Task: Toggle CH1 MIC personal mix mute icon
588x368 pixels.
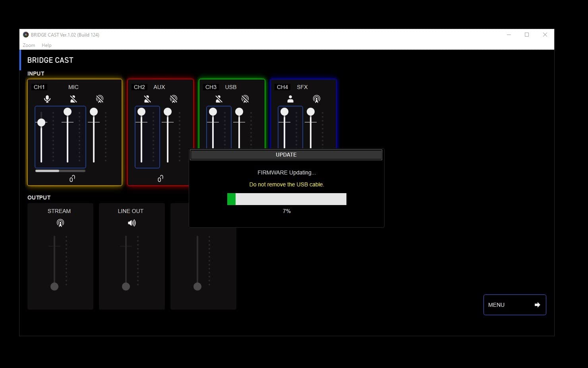Action: [x=73, y=99]
